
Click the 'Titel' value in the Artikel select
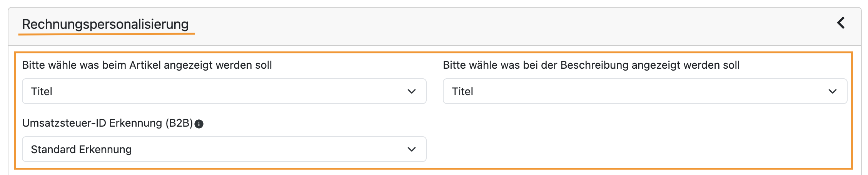pyautogui.click(x=42, y=91)
